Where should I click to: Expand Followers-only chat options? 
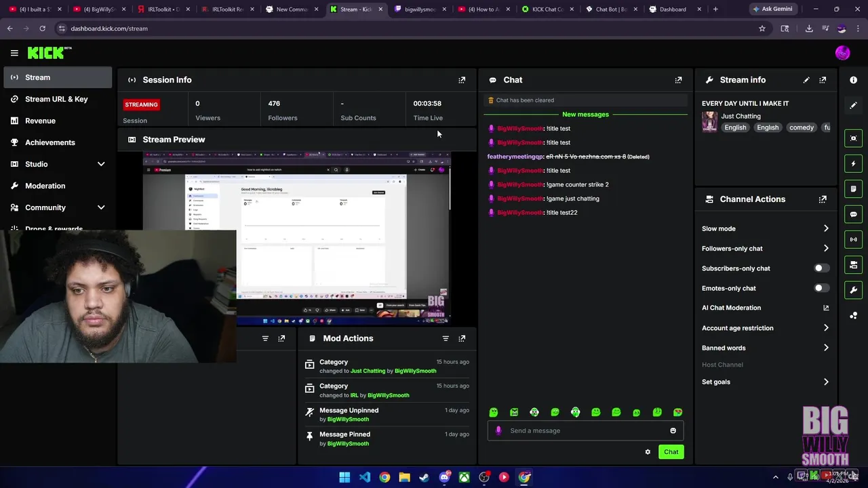tap(766, 249)
